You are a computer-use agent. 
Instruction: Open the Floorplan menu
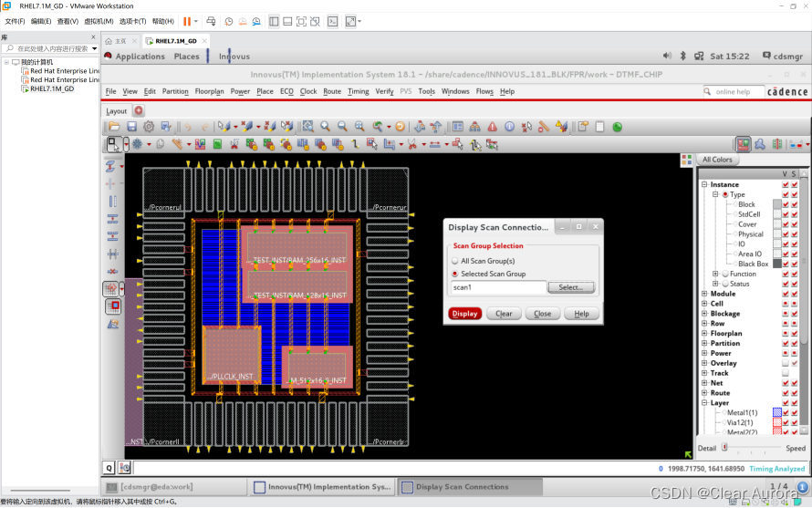click(209, 91)
